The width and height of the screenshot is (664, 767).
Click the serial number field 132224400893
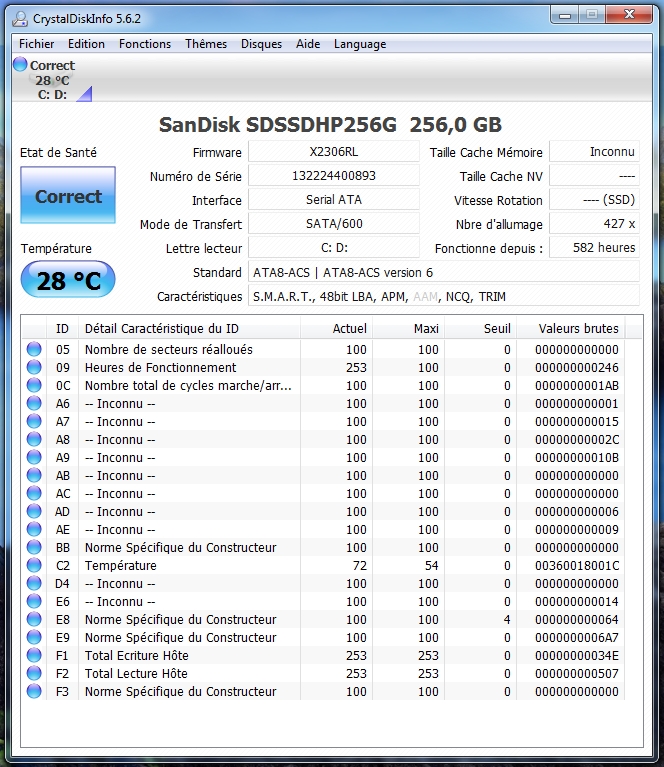(334, 176)
